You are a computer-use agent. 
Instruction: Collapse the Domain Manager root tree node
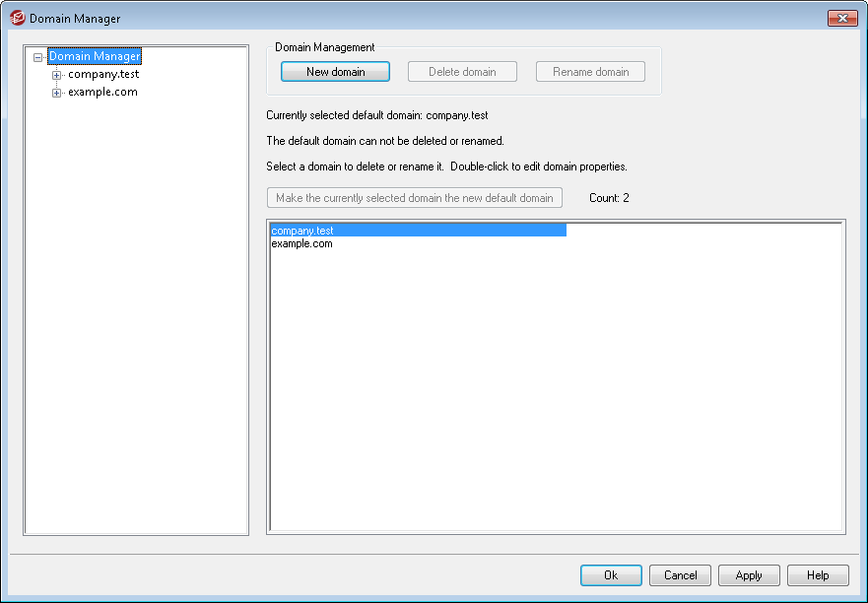click(38, 57)
